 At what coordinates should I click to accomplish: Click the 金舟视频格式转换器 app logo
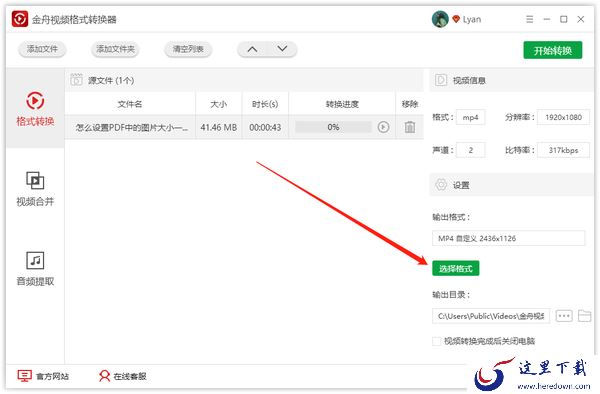[x=20, y=19]
